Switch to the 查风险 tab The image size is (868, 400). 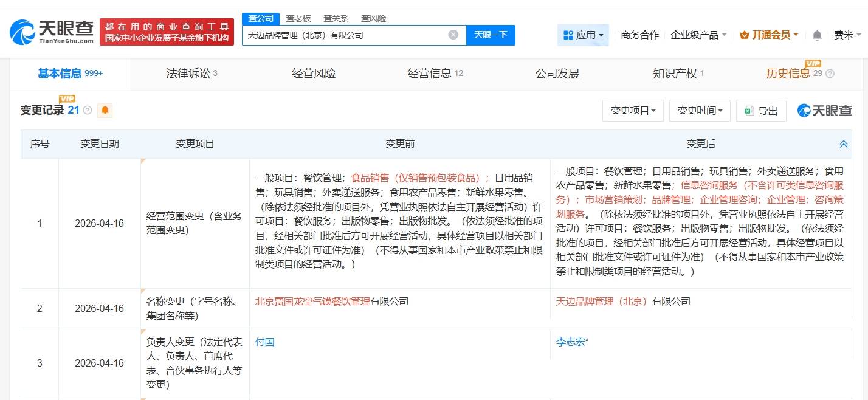coord(373,18)
